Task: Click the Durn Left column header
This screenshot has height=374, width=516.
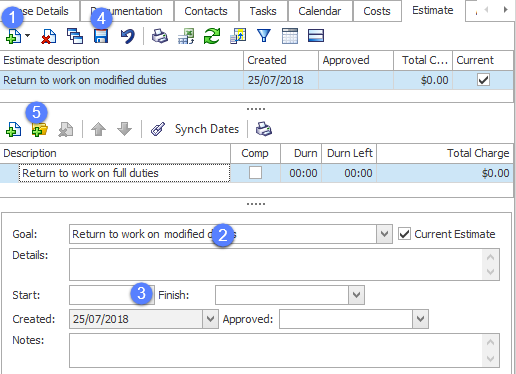Action: (x=349, y=153)
